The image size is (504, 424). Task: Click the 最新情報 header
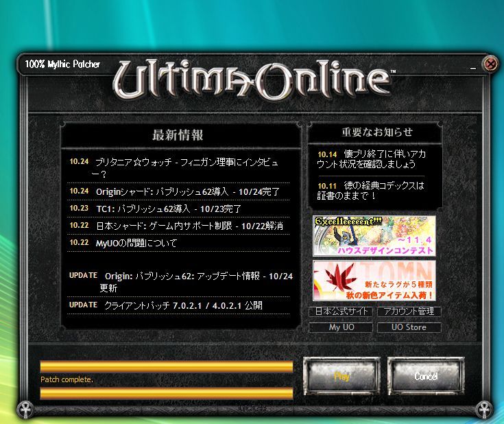click(x=178, y=135)
